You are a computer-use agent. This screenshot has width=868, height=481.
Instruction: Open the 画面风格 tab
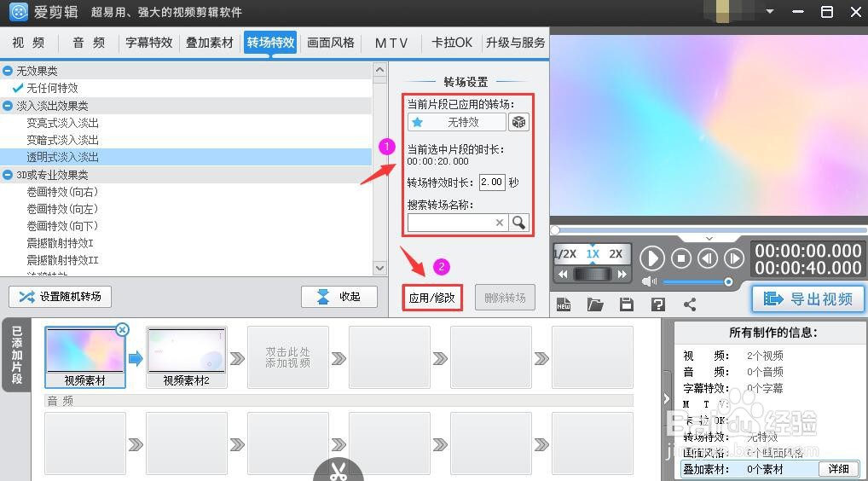point(331,43)
